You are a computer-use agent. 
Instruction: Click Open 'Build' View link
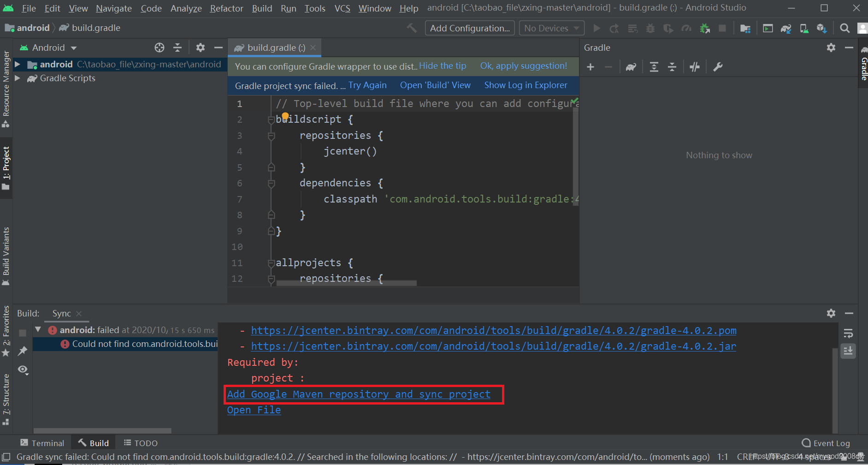(x=435, y=85)
